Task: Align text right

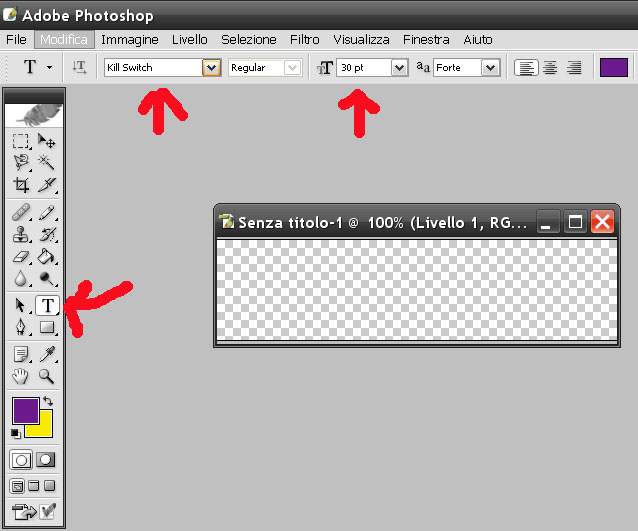Action: [x=574, y=68]
